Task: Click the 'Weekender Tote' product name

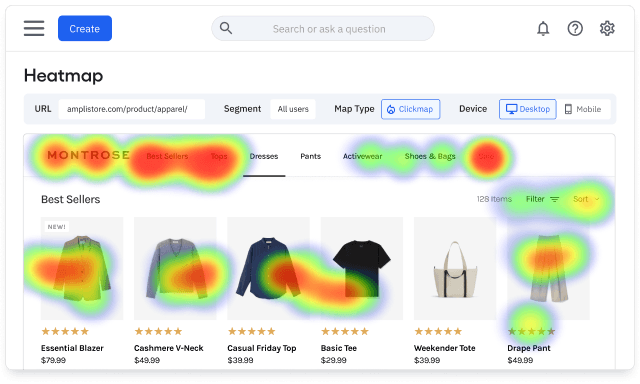Action: pos(444,348)
